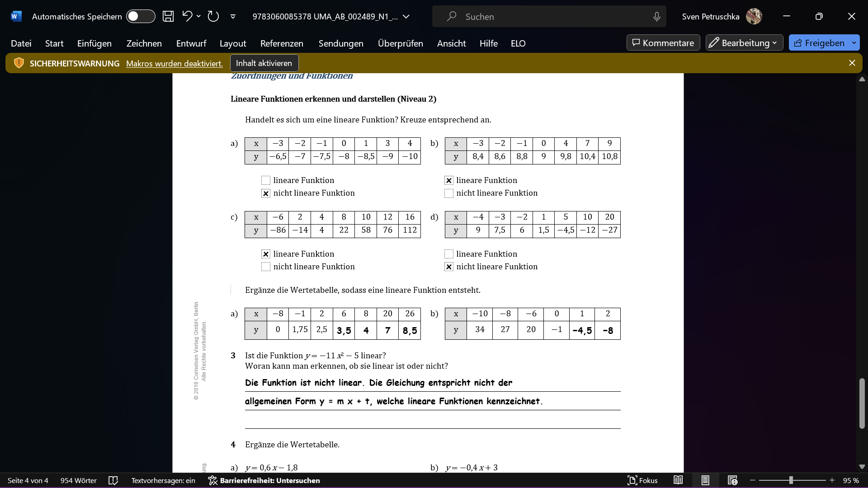Click the microphone dictate icon in search

[x=656, y=17]
